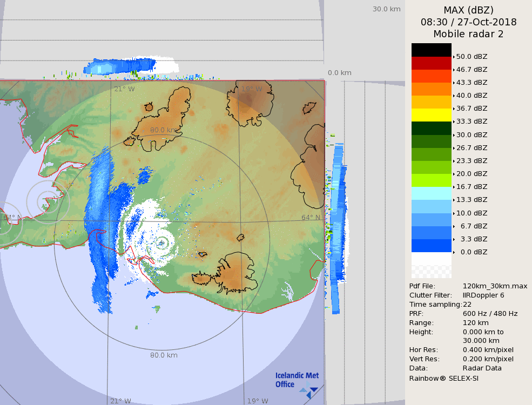
Task: Click the Rainbow® SELEX-SI text
Action: click(443, 378)
